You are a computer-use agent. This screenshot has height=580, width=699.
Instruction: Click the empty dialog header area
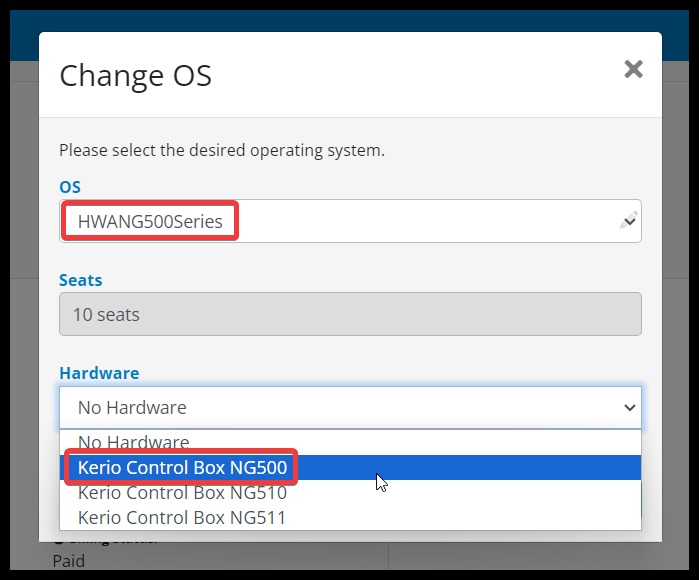coord(420,75)
